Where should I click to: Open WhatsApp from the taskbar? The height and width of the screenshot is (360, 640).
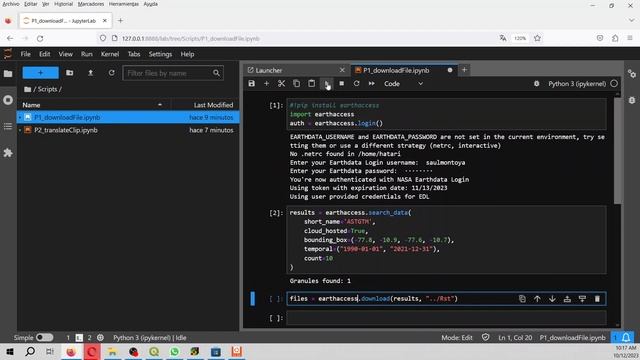pyautogui.click(x=175, y=351)
